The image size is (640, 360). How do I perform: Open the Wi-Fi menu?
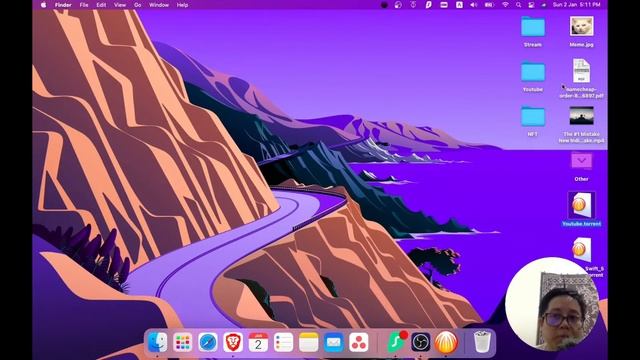pyautogui.click(x=505, y=5)
